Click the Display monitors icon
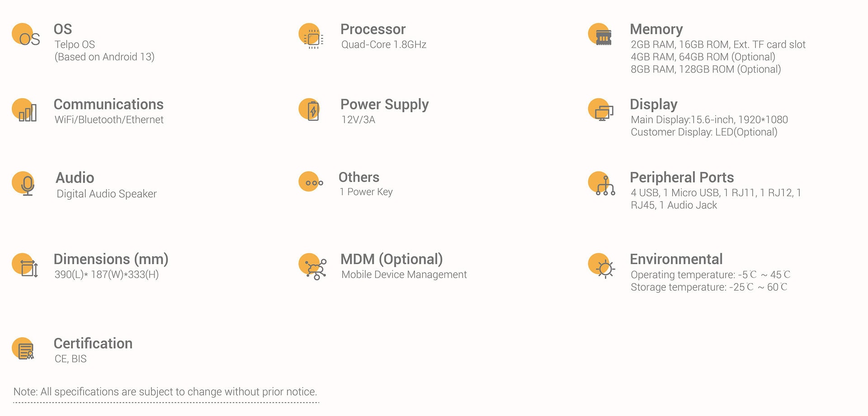 pos(601,110)
